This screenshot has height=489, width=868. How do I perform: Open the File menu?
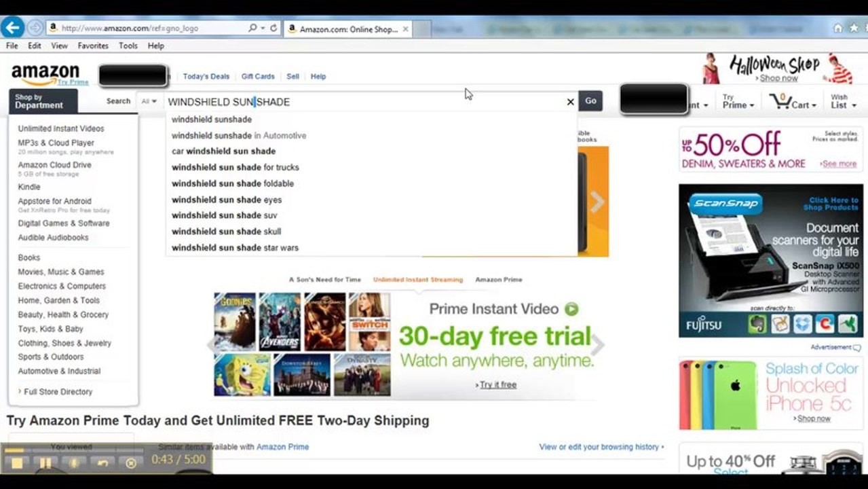tap(12, 46)
